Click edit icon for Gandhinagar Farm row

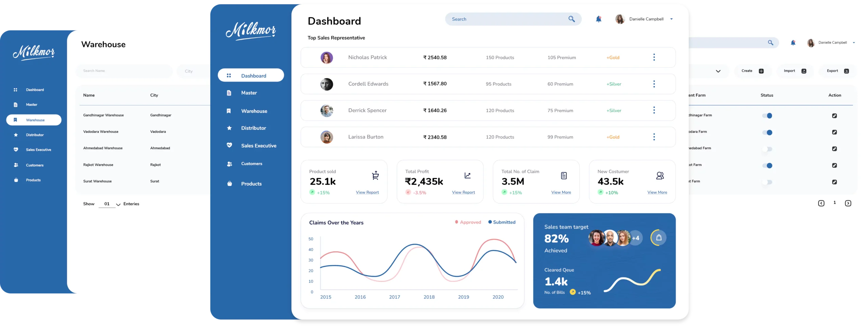(834, 116)
